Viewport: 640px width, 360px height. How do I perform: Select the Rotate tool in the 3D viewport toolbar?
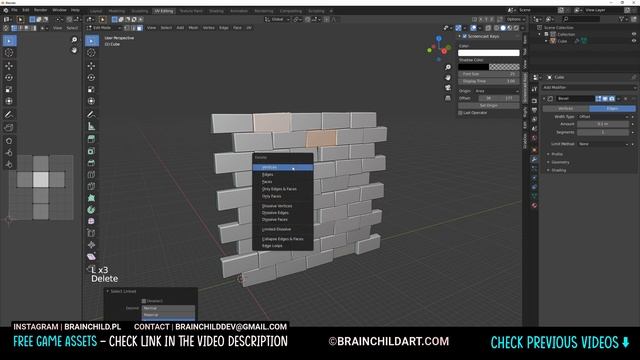point(91,77)
